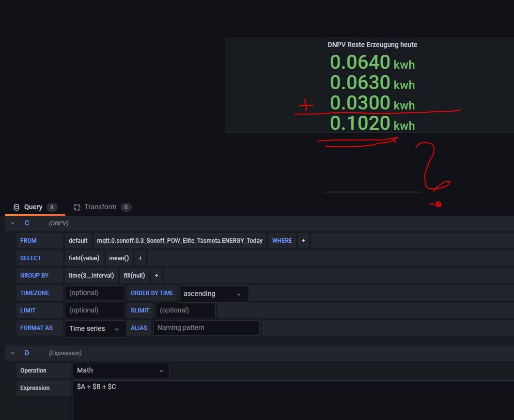Open ORDER BY TIME ascending dropdown
Screen dimensions: 514x420
point(214,294)
